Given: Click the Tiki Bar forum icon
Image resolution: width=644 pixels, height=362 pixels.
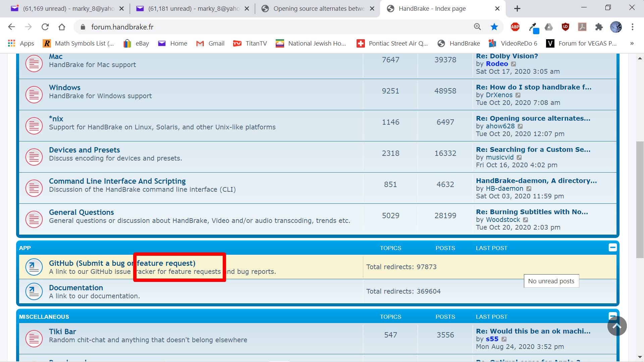Looking at the screenshot, I should (34, 339).
